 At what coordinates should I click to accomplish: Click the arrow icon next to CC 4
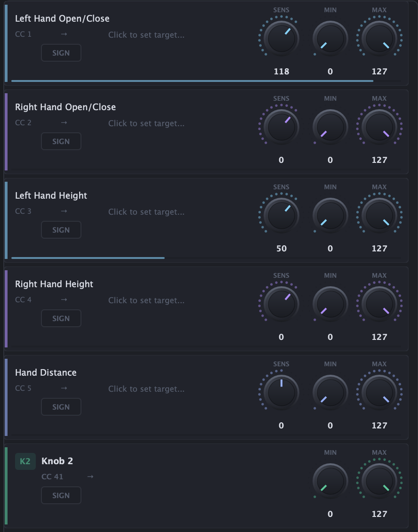click(x=64, y=300)
